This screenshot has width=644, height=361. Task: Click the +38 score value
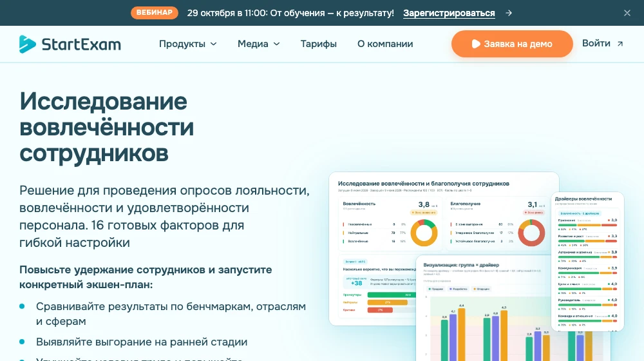357,283
